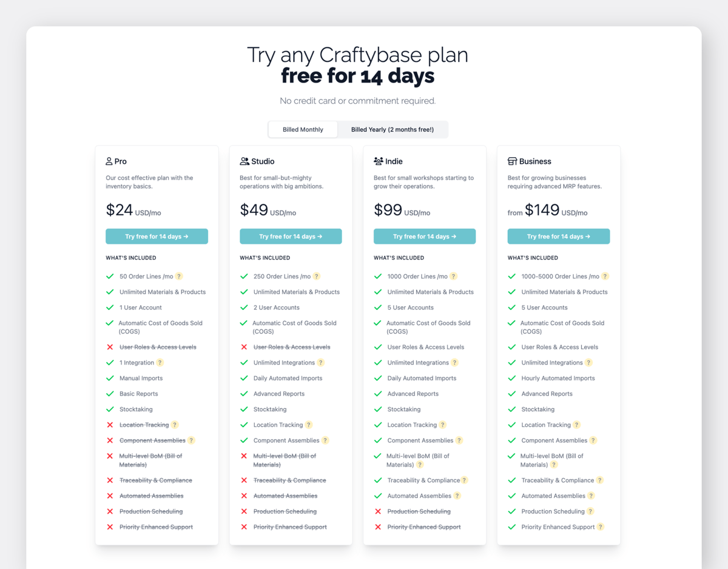Viewport: 728px width, 569px height.
Task: Click the Studio Component Assemblies help icon
Action: click(x=325, y=441)
